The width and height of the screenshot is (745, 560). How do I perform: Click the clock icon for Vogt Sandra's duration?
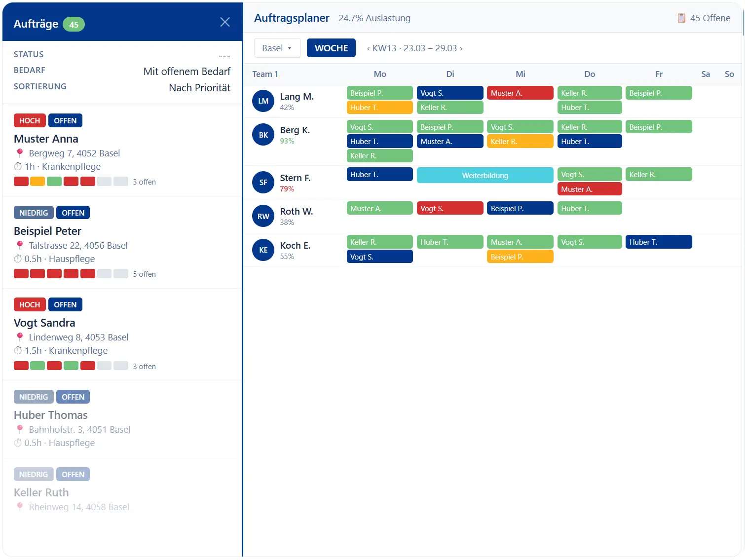tap(18, 351)
